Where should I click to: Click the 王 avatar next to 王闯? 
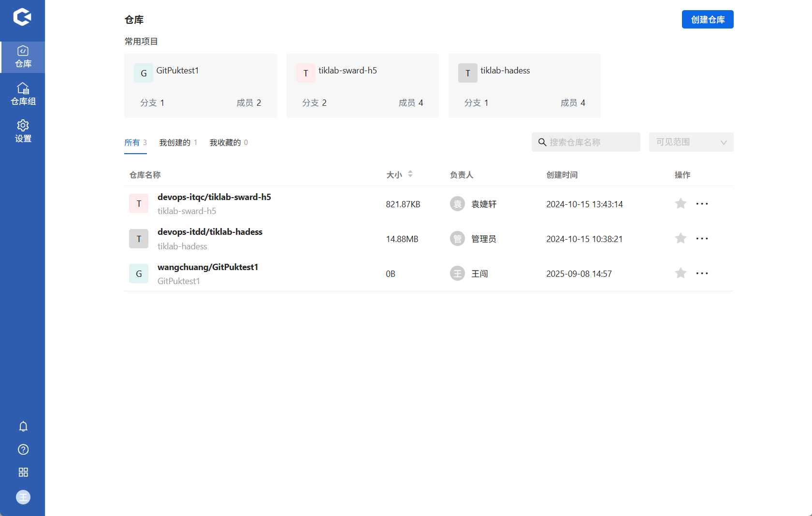pyautogui.click(x=457, y=273)
